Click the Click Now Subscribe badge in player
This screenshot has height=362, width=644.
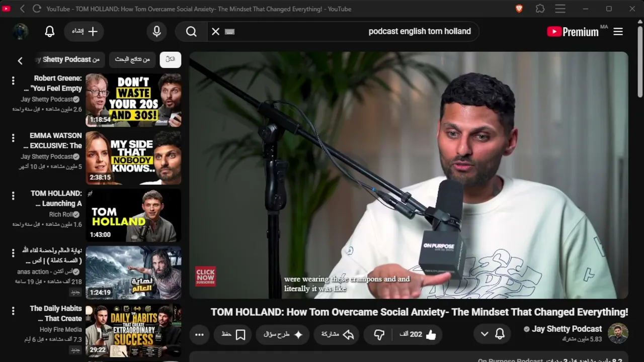[x=205, y=277]
